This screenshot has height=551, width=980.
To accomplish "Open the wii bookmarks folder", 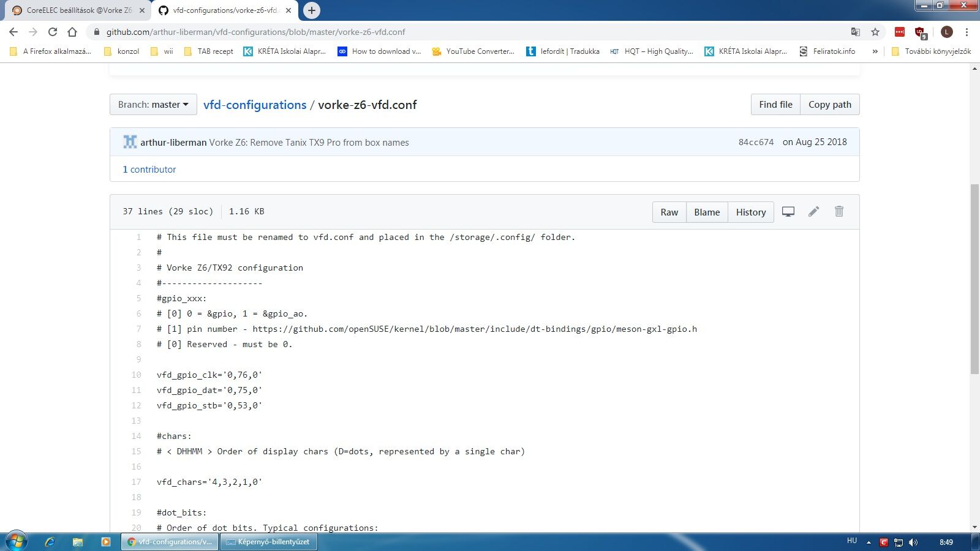I will 162,51.
